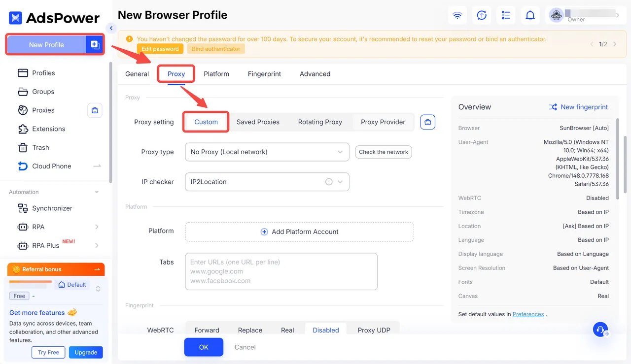Click the New Profile button
631x364 pixels.
(46, 44)
